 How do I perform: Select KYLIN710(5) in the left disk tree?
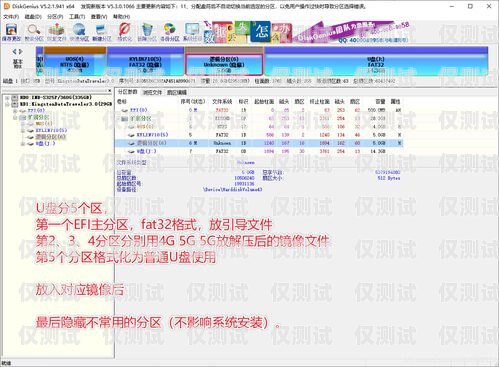[x=51, y=130]
